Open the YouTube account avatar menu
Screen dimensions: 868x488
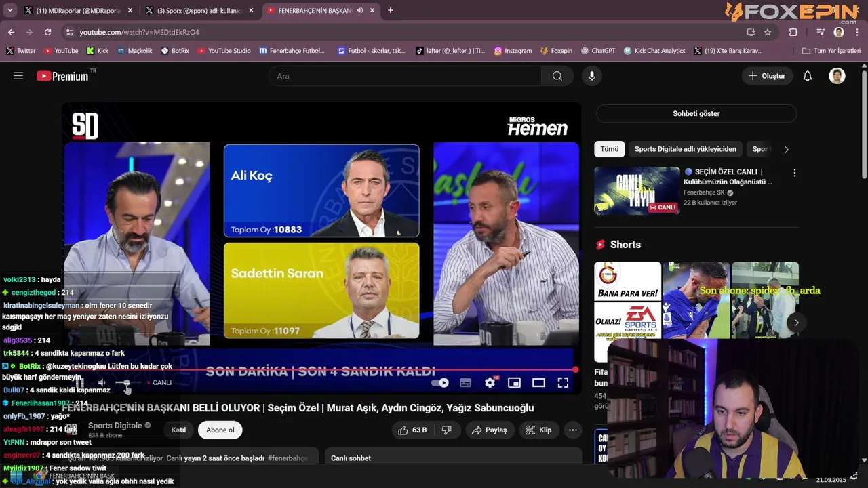point(837,76)
